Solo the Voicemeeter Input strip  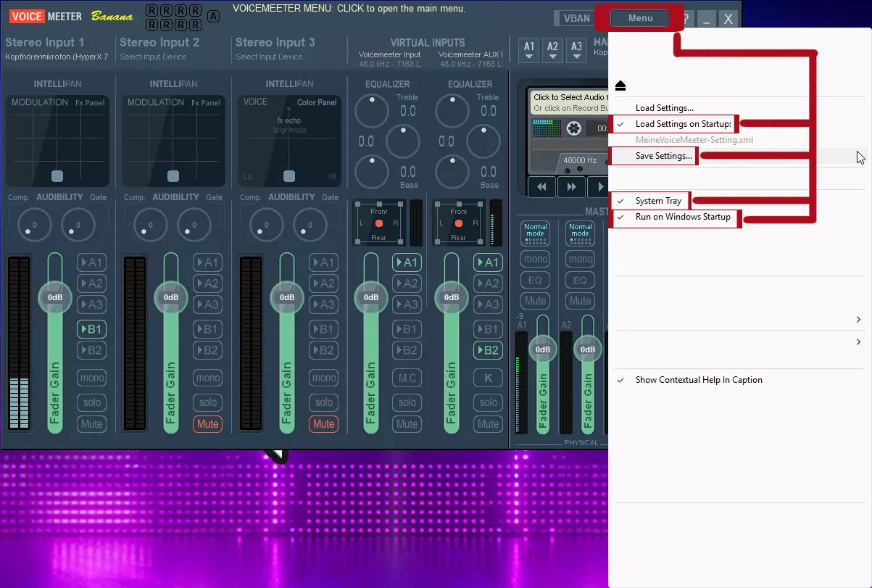click(407, 402)
